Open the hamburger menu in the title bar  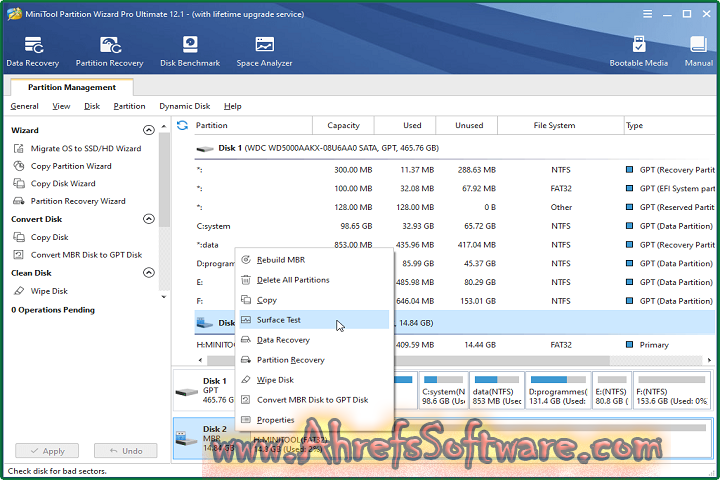tap(647, 14)
